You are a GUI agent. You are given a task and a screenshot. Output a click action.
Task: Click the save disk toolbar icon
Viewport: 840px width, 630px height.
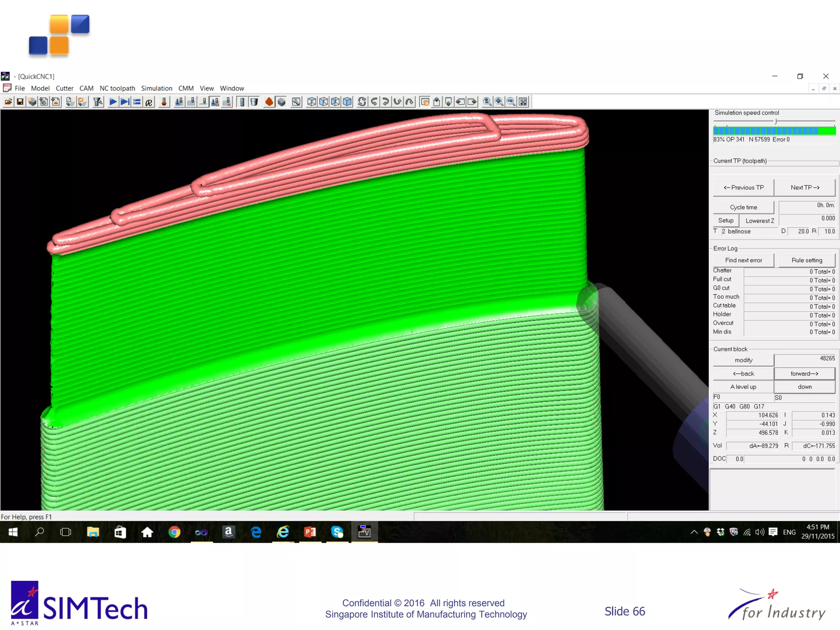pyautogui.click(x=20, y=102)
